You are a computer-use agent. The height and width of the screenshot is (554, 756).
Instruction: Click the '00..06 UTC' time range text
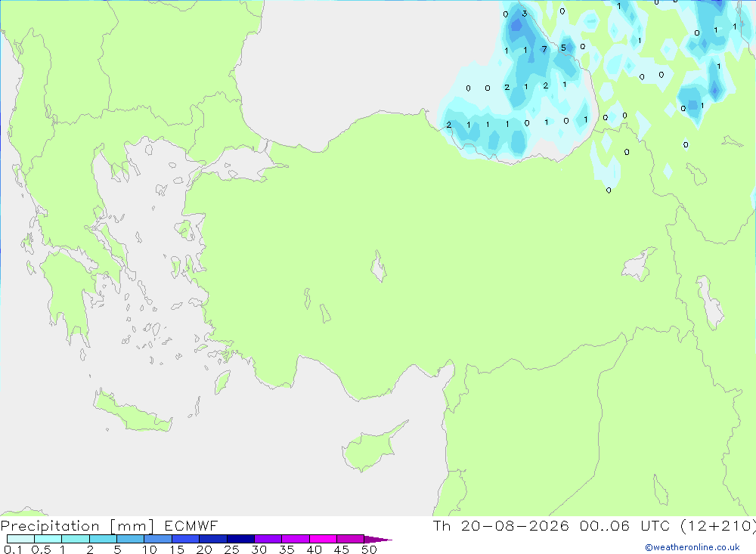pos(624,526)
